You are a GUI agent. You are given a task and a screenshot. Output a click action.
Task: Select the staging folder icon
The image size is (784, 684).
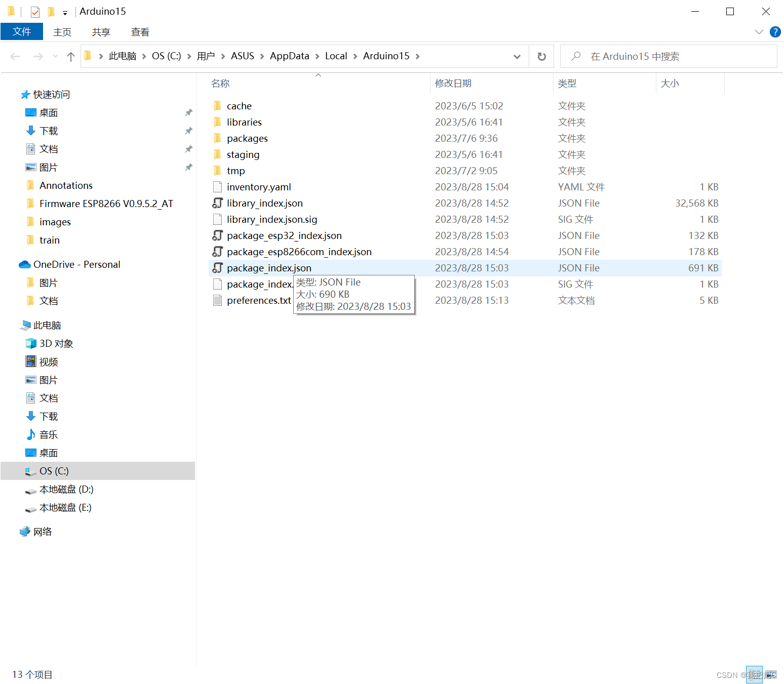(x=217, y=154)
